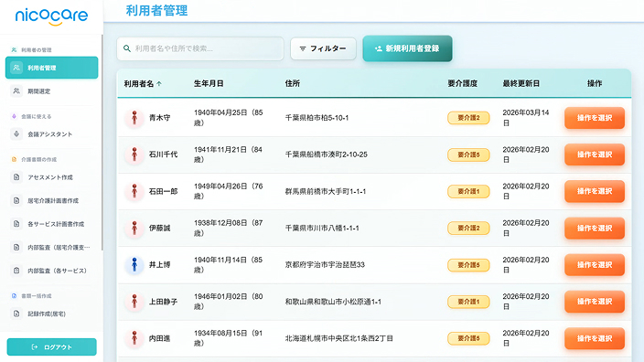
Task: Open 操作を選択 for 井上博
Action: coord(595,265)
